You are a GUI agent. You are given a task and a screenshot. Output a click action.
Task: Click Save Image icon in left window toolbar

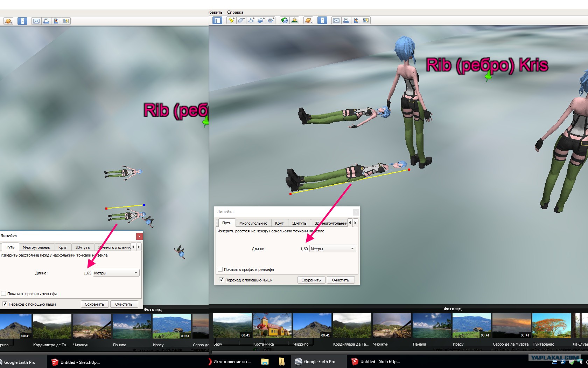(56, 21)
